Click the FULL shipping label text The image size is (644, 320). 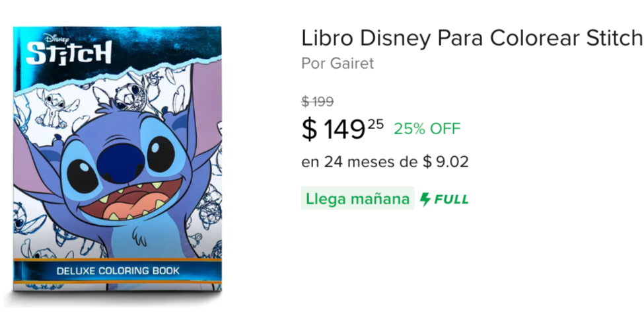(451, 200)
